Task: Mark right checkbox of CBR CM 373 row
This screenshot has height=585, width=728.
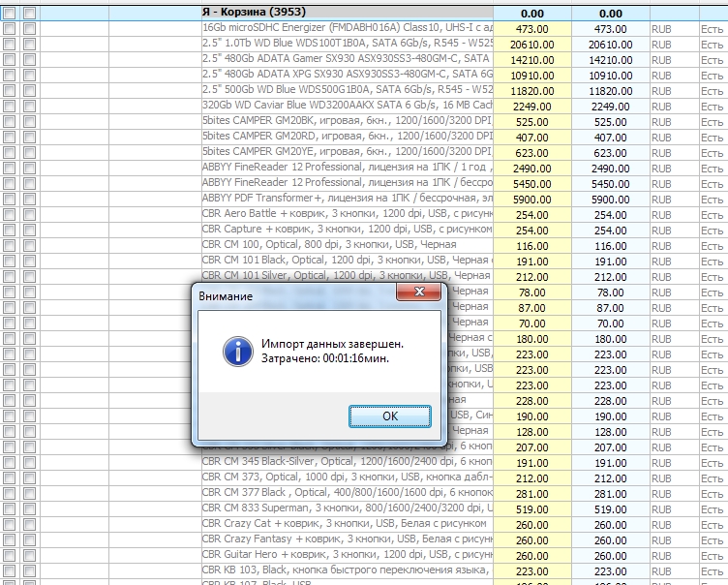Action: (x=29, y=478)
